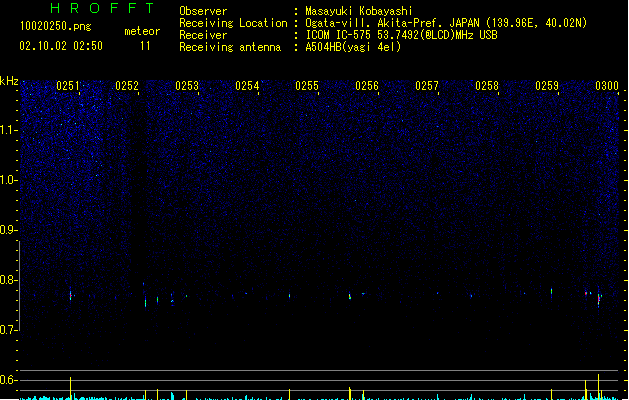Click the 0259 time marker
Screen dimensions: 629x400
coord(547,86)
